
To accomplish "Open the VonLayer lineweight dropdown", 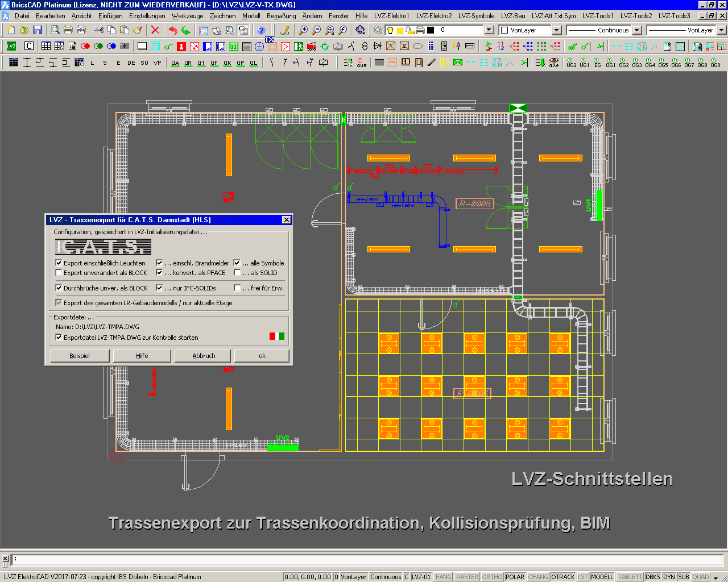I will pos(722,30).
